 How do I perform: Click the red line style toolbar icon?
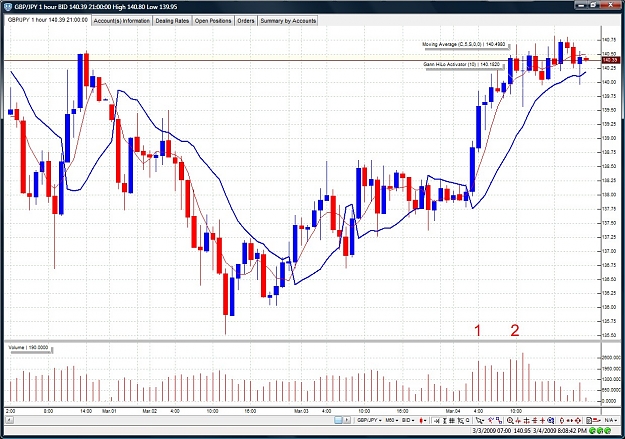click(597, 420)
